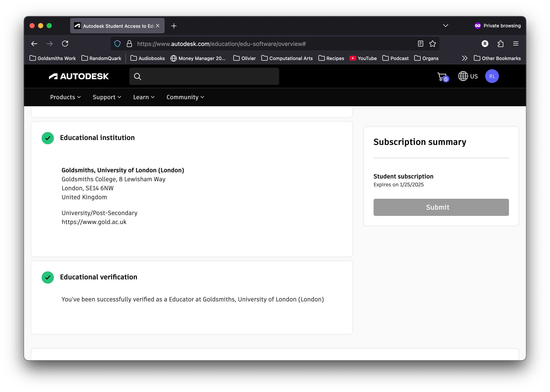Open the RandomQuark bookmark folder
The width and height of the screenshot is (550, 392).
101,58
